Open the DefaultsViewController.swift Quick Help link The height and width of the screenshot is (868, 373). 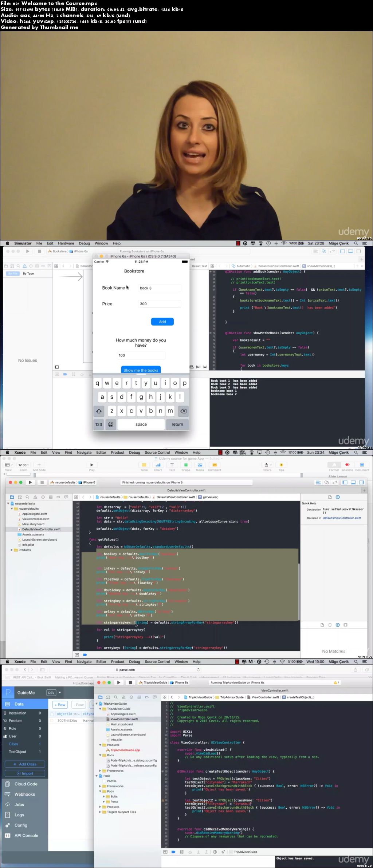tap(342, 518)
